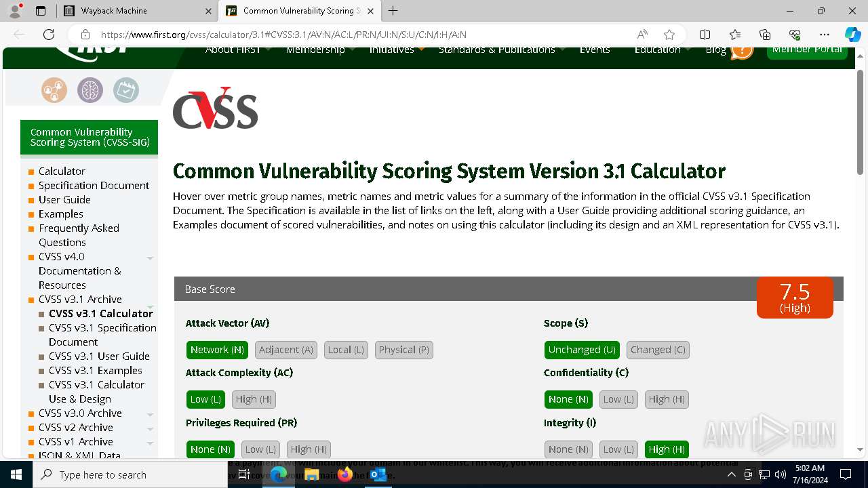Set Attack Complexity to High (H)

[x=254, y=399]
